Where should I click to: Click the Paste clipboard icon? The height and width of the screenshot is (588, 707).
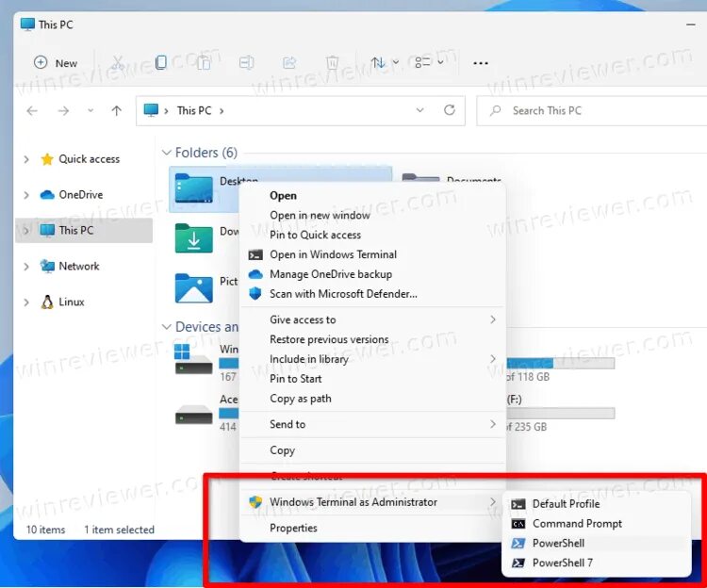(204, 62)
